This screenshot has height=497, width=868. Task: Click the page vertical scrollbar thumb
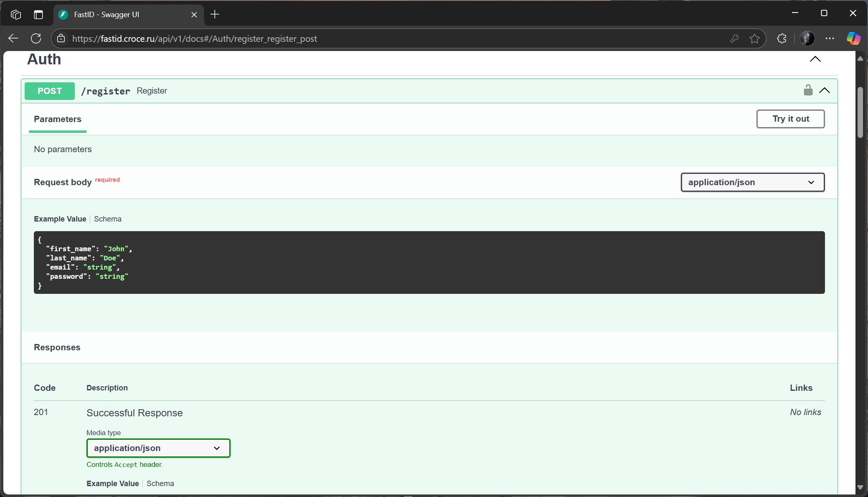[860, 112]
